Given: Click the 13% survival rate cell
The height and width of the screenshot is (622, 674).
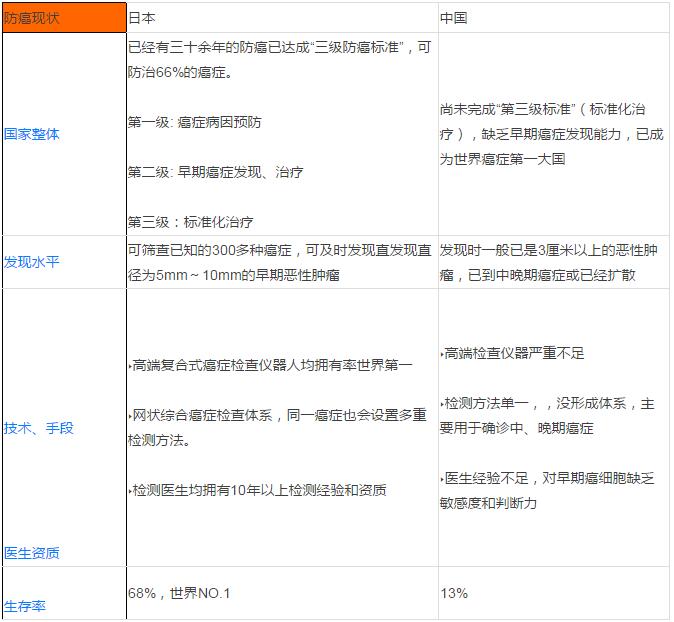Looking at the screenshot, I should coord(453,594).
